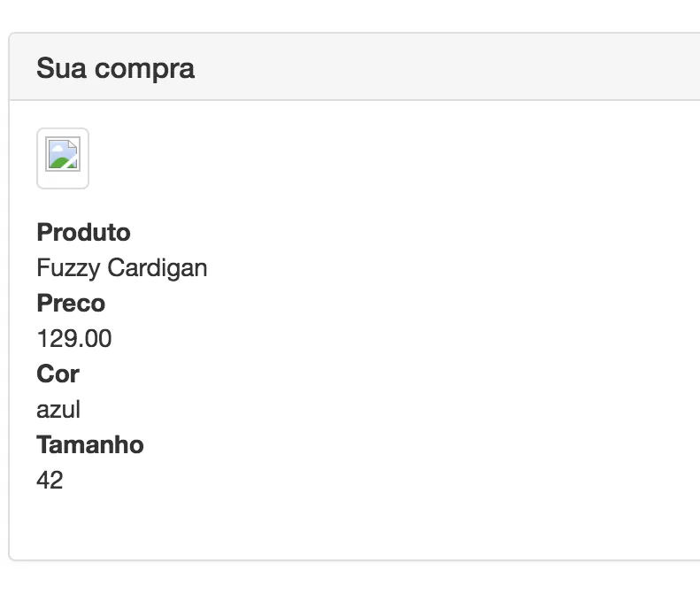Click the word "Fuzzy" in product name
The image size is (700, 601).
(x=68, y=267)
